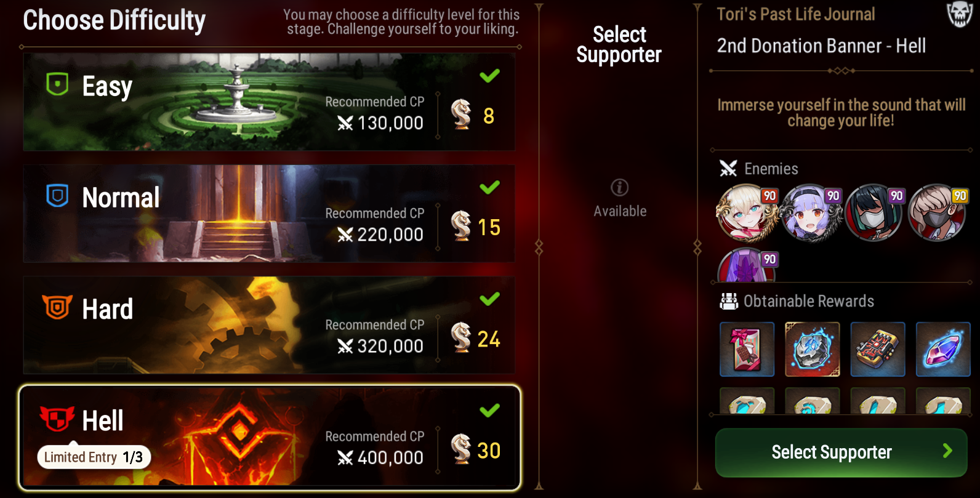View the chocolate gift box reward
Screen dimensions: 980x498
click(x=747, y=349)
